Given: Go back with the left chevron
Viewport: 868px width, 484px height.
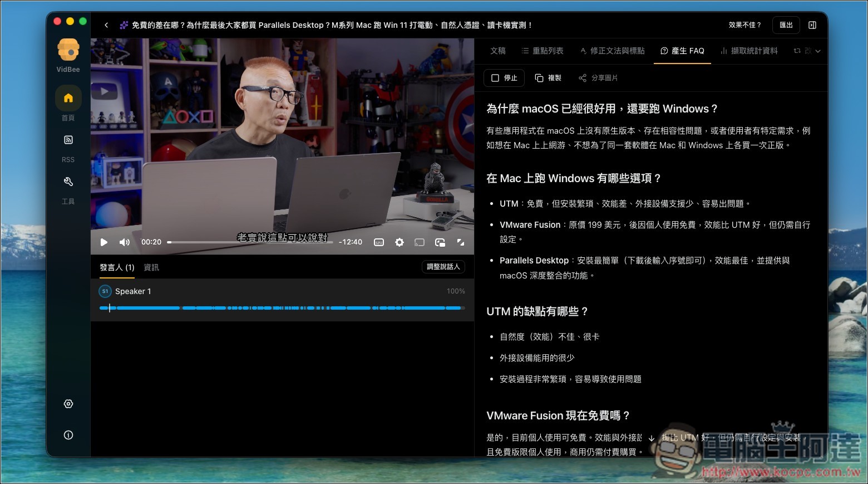Looking at the screenshot, I should 106,25.
